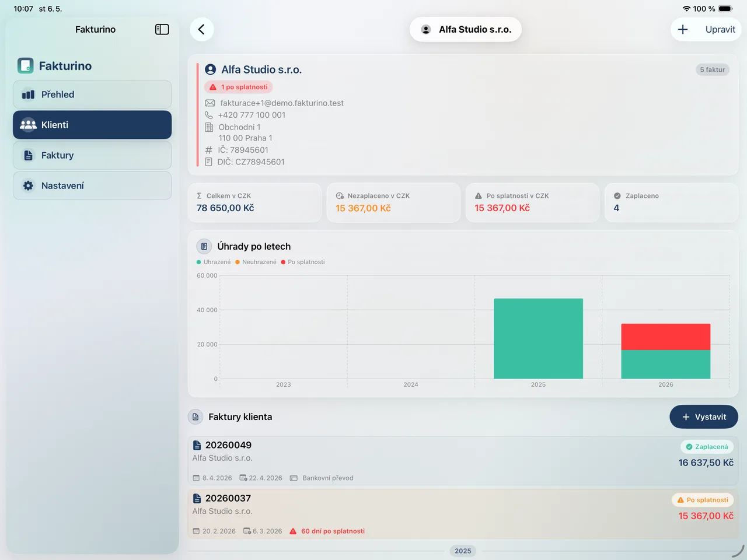
Task: Click the phone number +420 777 100 001
Action: [252, 115]
